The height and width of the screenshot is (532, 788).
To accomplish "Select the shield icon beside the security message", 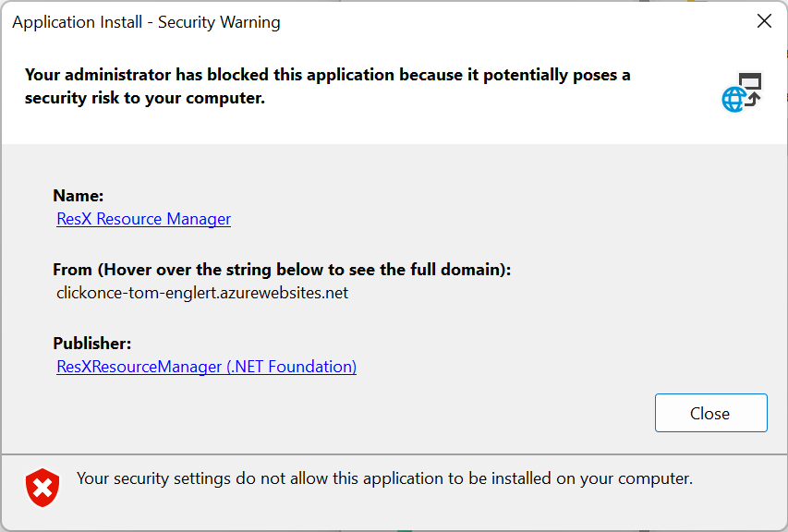I will pyautogui.click(x=41, y=488).
